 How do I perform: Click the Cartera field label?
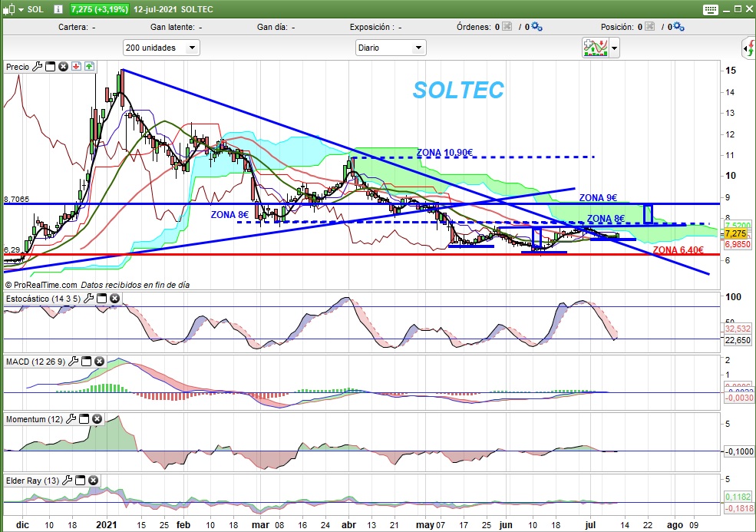tap(73, 27)
